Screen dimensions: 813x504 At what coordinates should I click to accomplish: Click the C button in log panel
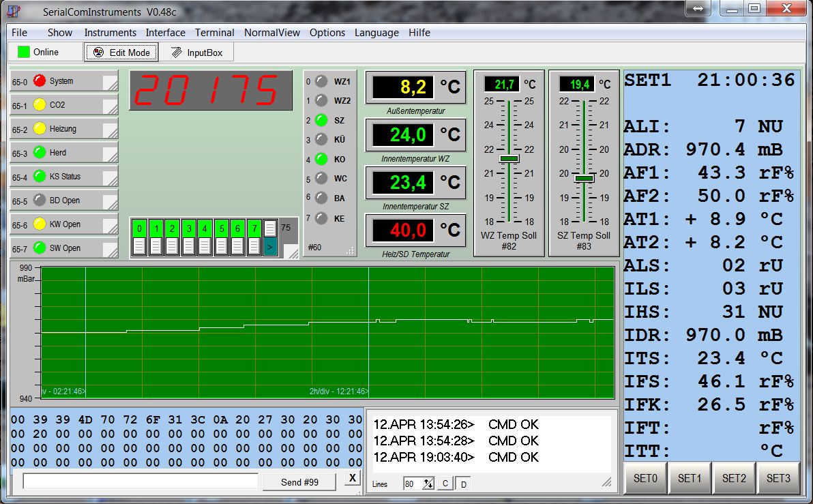pos(445,484)
